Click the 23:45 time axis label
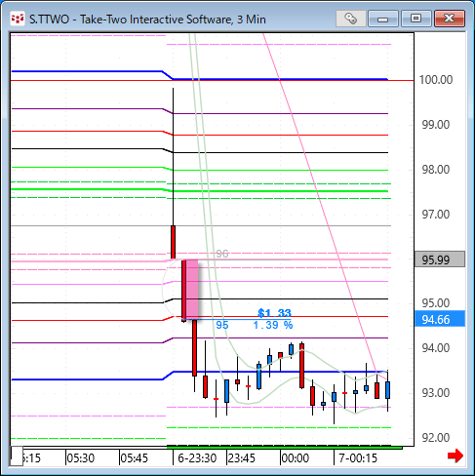 (x=242, y=458)
